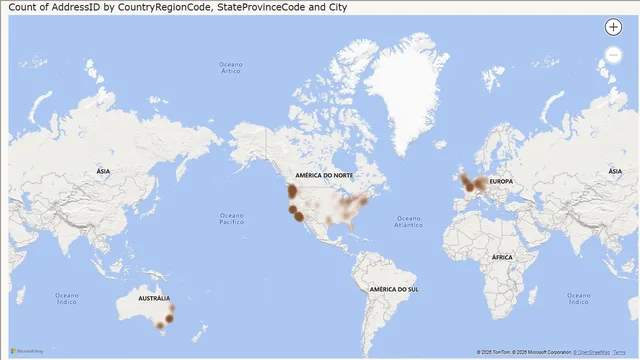
Task: Zoom out the map with minus button
Action: click(x=613, y=55)
